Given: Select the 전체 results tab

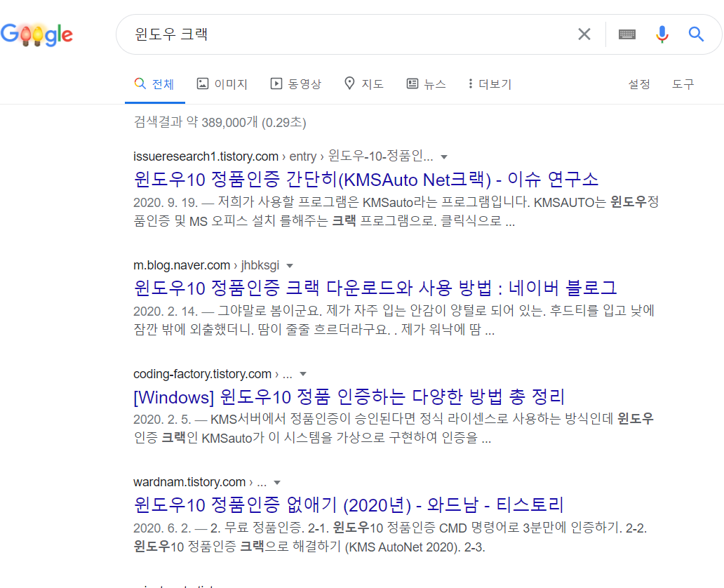Looking at the screenshot, I should (154, 84).
